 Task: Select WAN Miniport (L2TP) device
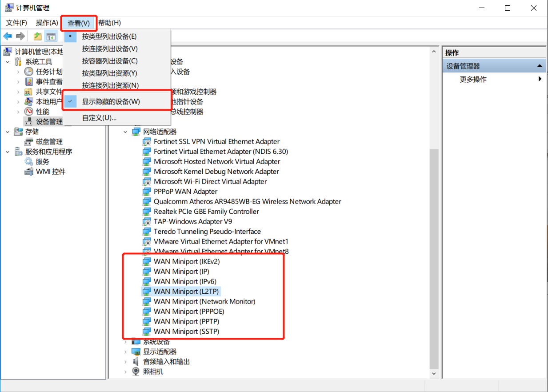click(x=187, y=292)
